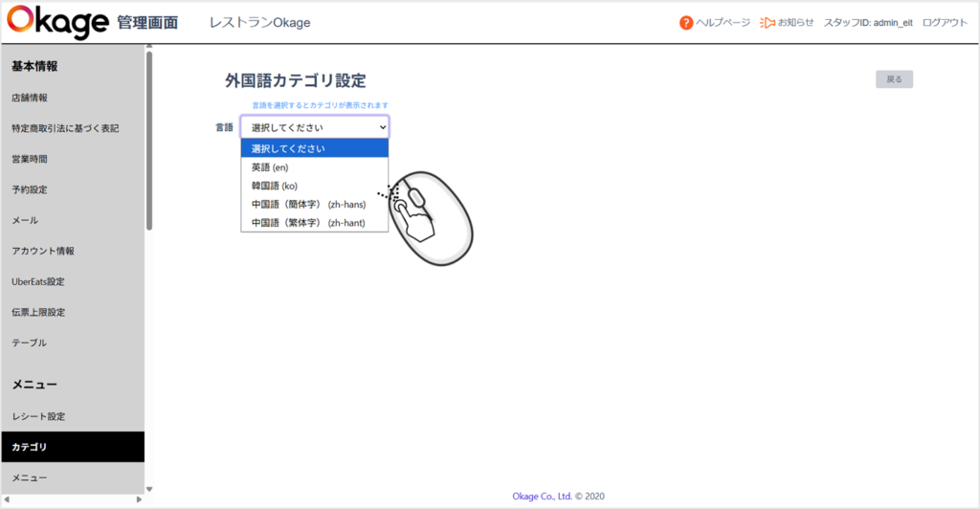This screenshot has width=980, height=509.
Task: Click the 戻る back button
Action: 894,79
